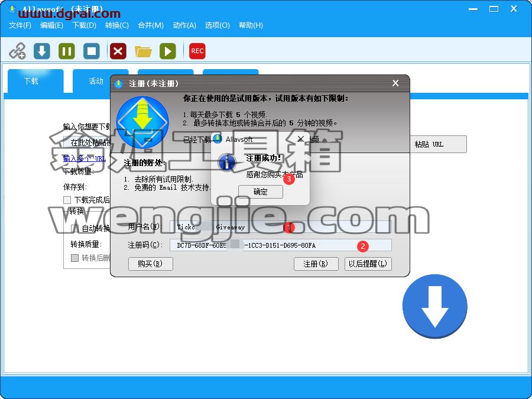This screenshot has height=399, width=532.
Task: Toggle the 下载完成后 checkbox
Action: point(67,200)
